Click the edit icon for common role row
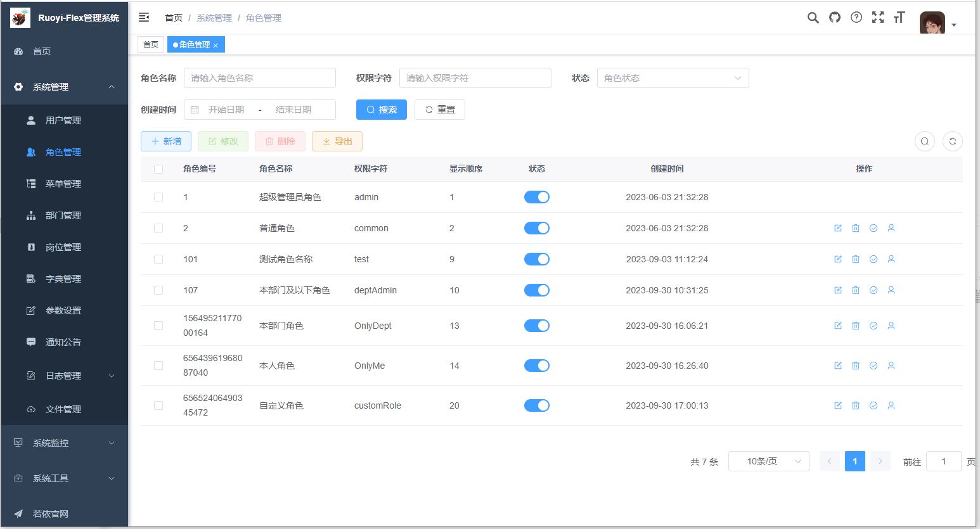The image size is (980, 529). pyautogui.click(x=837, y=228)
